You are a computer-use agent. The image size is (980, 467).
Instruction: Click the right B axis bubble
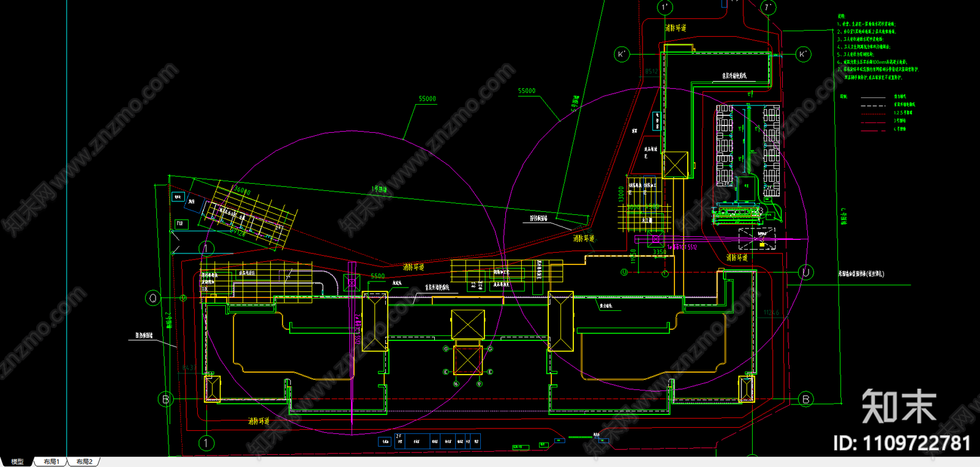click(805, 399)
